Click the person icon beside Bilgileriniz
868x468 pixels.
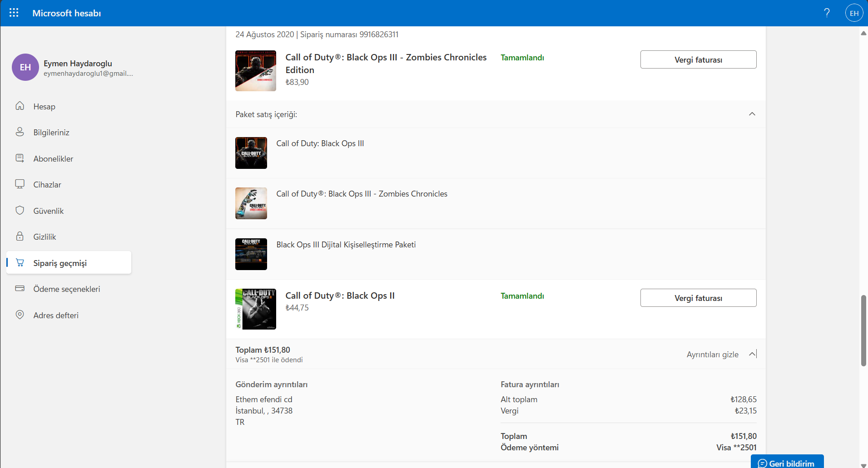pos(20,132)
